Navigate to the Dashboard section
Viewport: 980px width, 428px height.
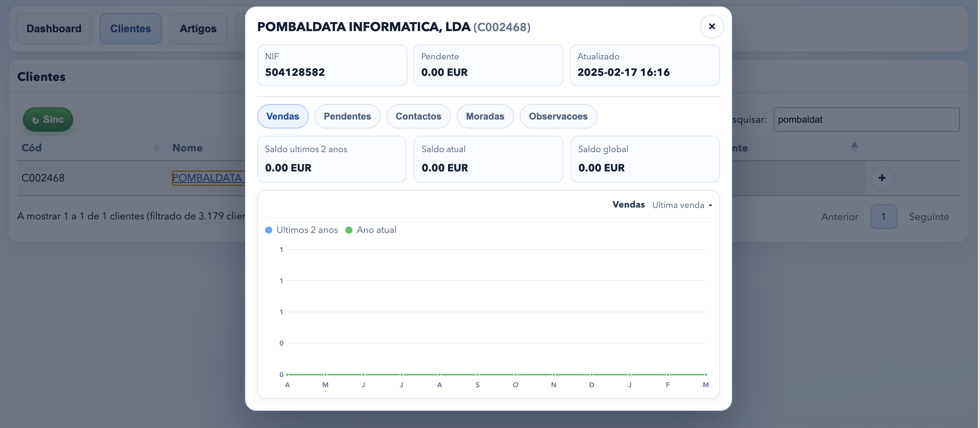click(54, 28)
